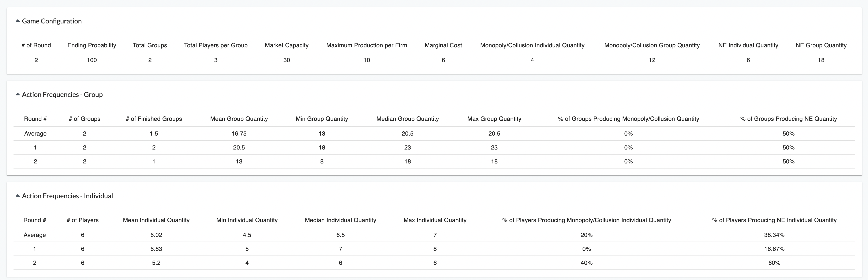
Task: Click the 'Action Frequencies - Individual' title
Action: tap(67, 196)
